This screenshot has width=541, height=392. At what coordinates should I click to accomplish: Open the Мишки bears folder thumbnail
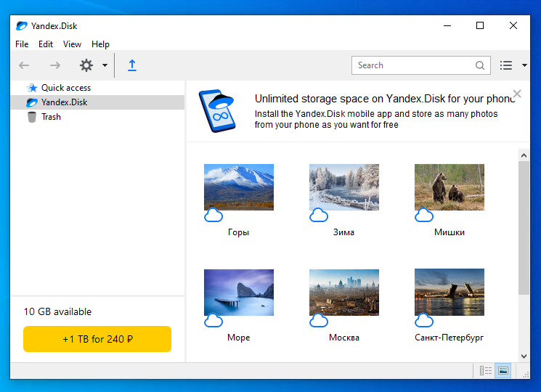[449, 187]
